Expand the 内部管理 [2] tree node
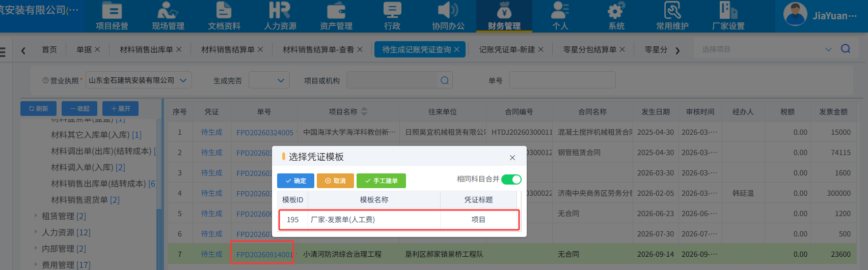Image resolution: width=868 pixels, height=270 pixels. 36,248
